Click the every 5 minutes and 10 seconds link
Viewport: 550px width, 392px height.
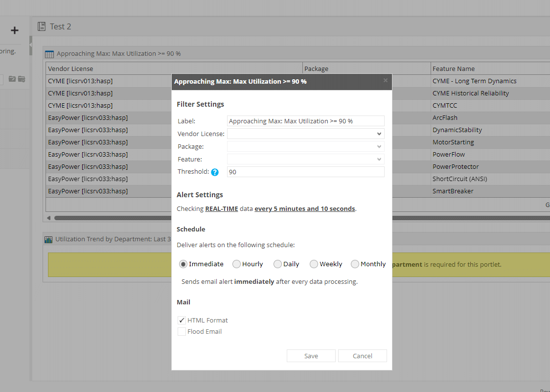(x=305, y=209)
